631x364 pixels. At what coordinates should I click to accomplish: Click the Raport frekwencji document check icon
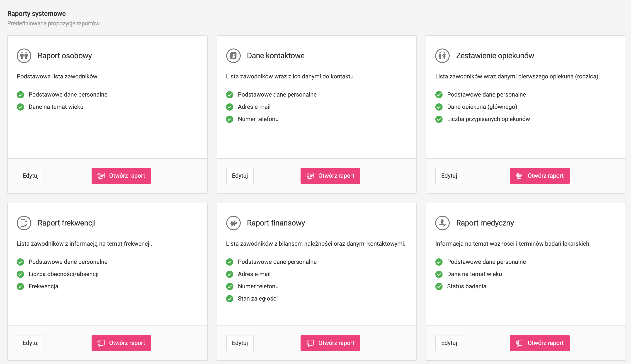pos(24,223)
